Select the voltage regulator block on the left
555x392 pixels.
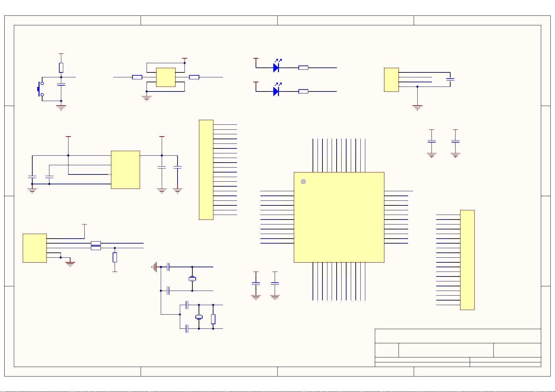click(125, 170)
